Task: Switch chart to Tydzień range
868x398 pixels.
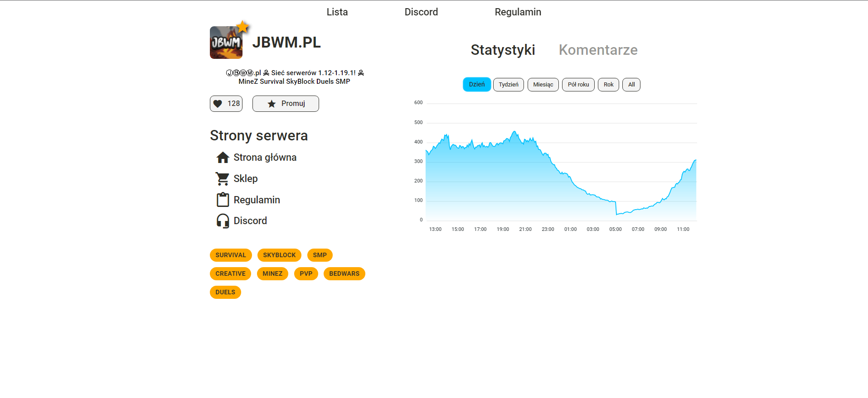Action: (x=508, y=85)
